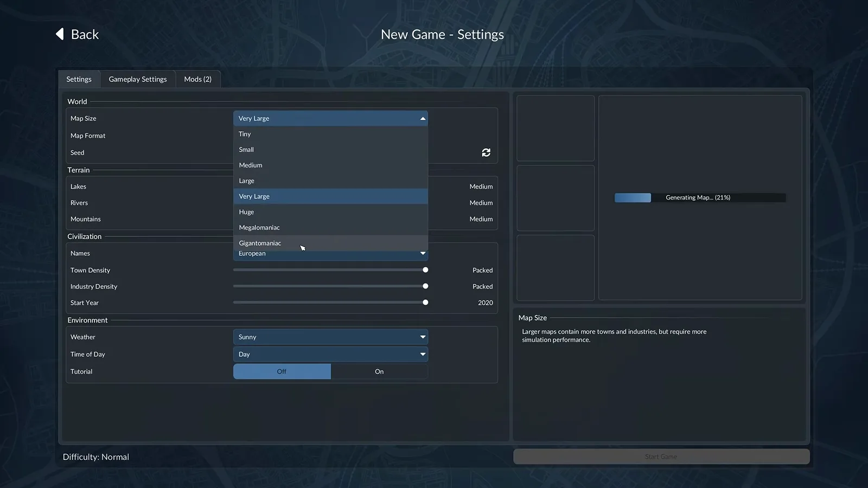Screen dimensions: 868x488
Task: Open the Time of Day dropdown
Action: (x=330, y=354)
